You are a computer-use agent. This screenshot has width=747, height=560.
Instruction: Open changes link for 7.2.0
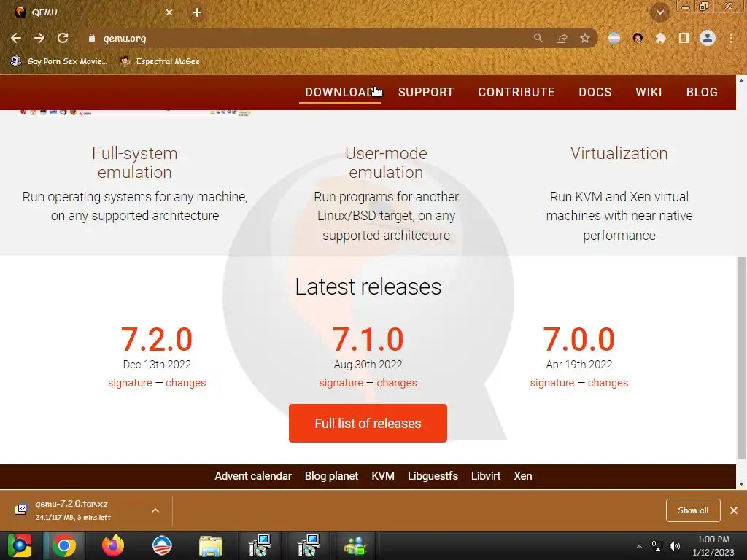tap(186, 383)
